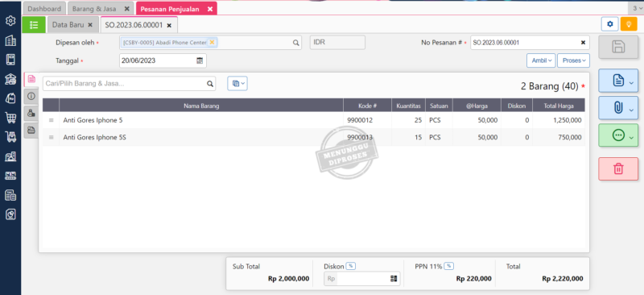
Task: Select the Anti Gores Iphone 5S row name
Action: tap(94, 137)
